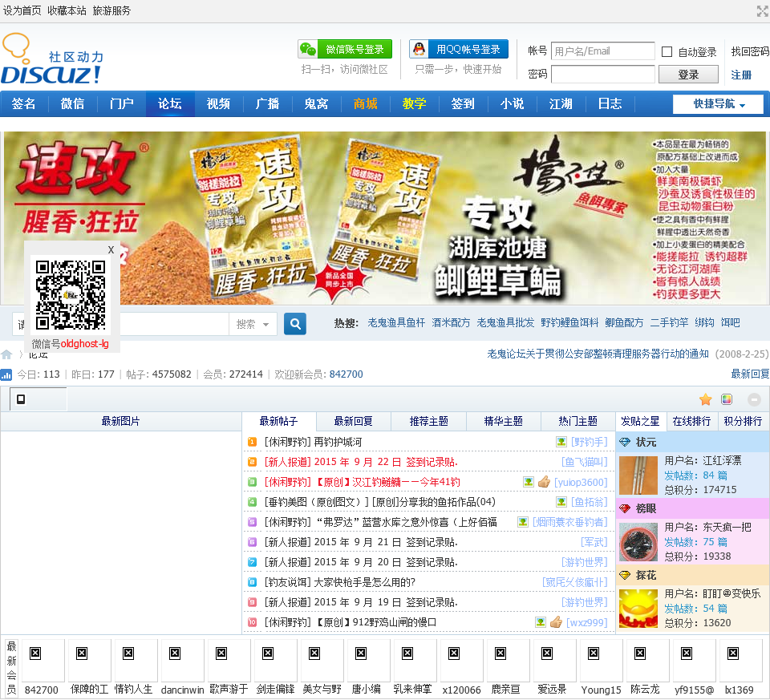Click the 最新回复 link at right
770x700 pixels.
coord(750,374)
